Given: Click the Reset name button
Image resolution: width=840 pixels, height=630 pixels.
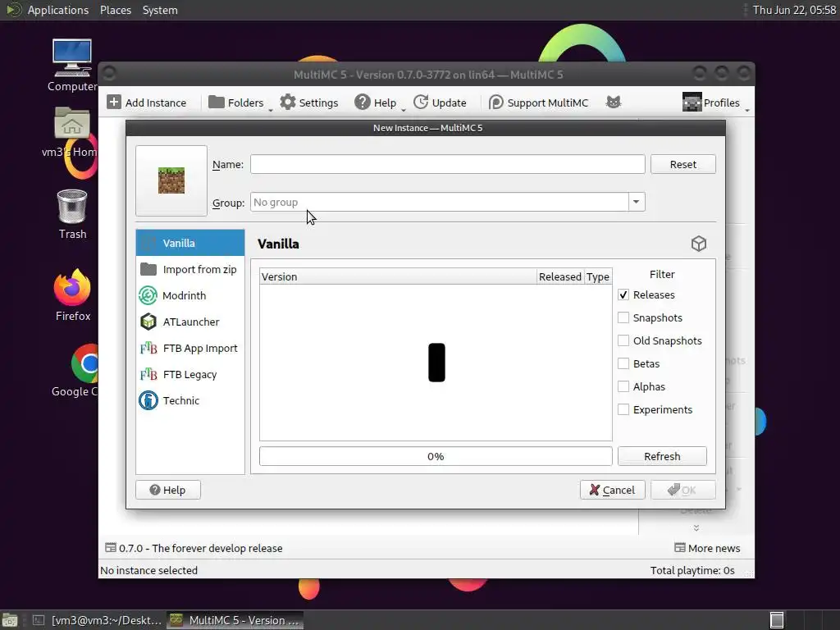Looking at the screenshot, I should pyautogui.click(x=683, y=164).
